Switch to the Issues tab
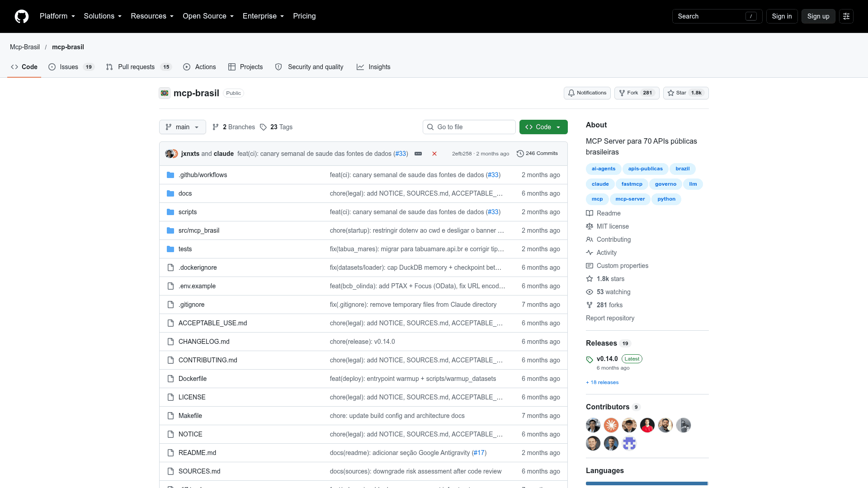 click(x=71, y=67)
